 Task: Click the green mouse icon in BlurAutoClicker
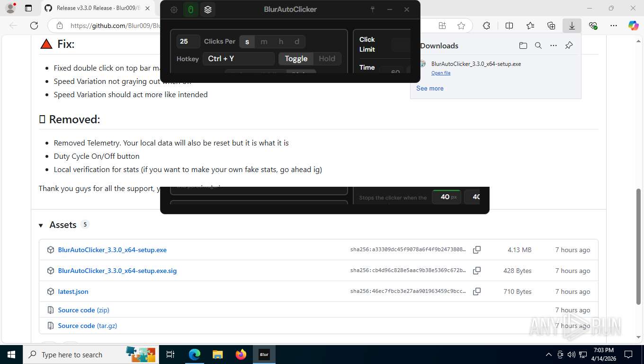pos(191,9)
